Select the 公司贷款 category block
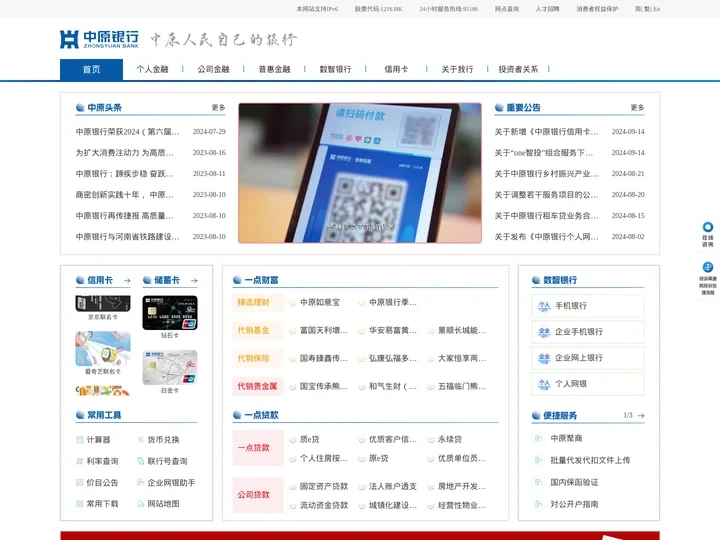Viewport: 720px width, 540px height. point(258,495)
